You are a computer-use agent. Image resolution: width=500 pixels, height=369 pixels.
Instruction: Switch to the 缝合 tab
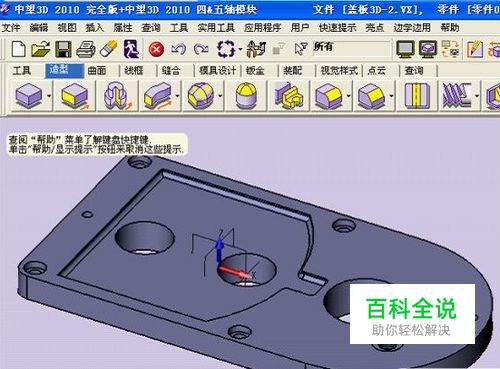click(171, 70)
